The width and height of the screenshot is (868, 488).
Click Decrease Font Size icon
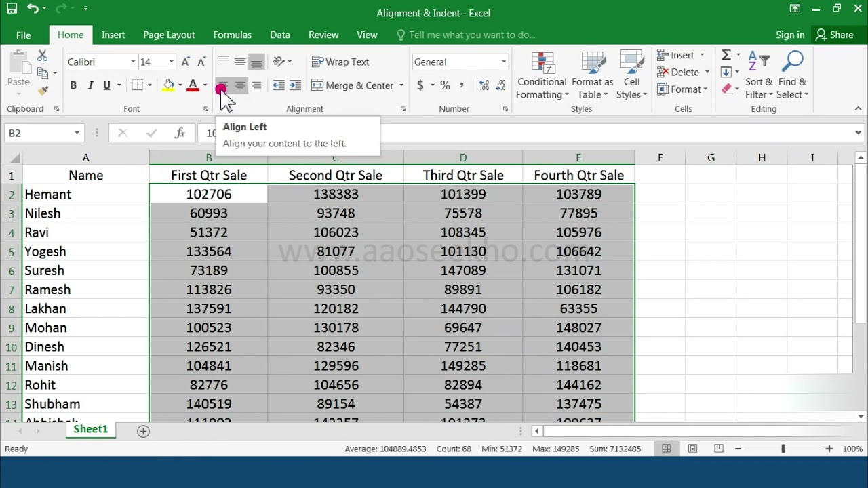201,62
